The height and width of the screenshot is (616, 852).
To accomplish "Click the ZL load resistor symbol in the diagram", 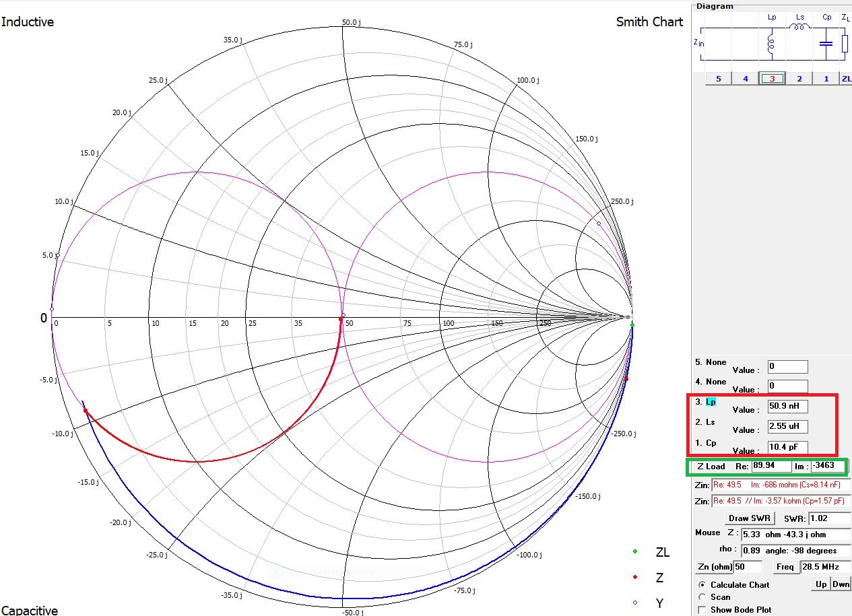I will (x=845, y=44).
